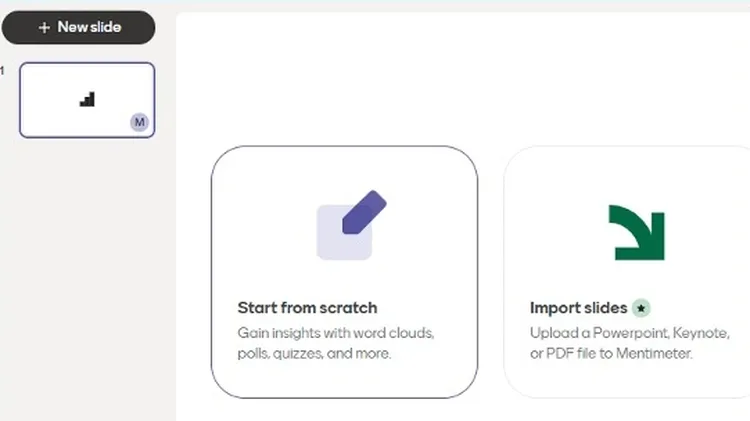
Task: Click the bar chart icon in slide thumbnail
Action: point(87,99)
